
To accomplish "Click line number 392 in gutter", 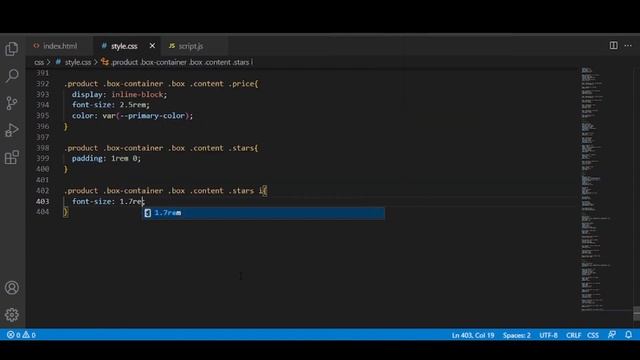I will click(x=42, y=84).
